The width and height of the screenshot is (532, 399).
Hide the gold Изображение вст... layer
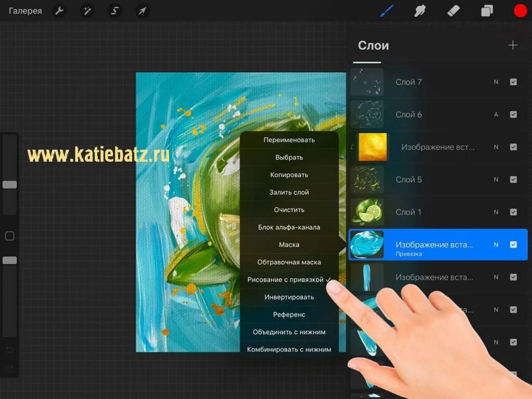(x=513, y=147)
